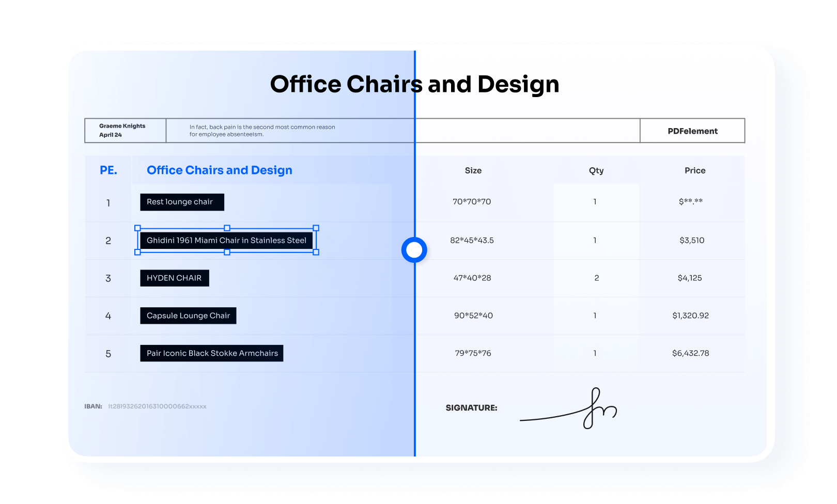837x504 pixels.
Task: Click the blue 'Office Chairs and Design' table heading
Action: (x=220, y=170)
